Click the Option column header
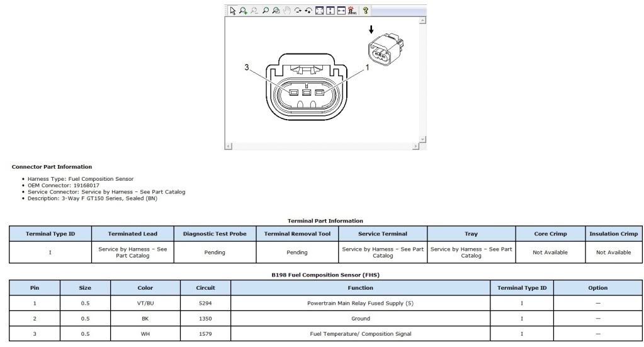This screenshot has width=644, height=347. pyautogui.click(x=598, y=288)
